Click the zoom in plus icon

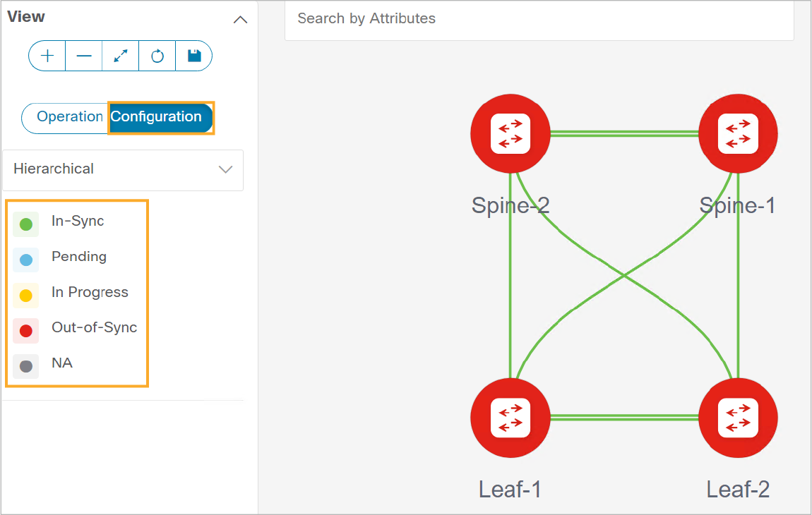[47, 56]
